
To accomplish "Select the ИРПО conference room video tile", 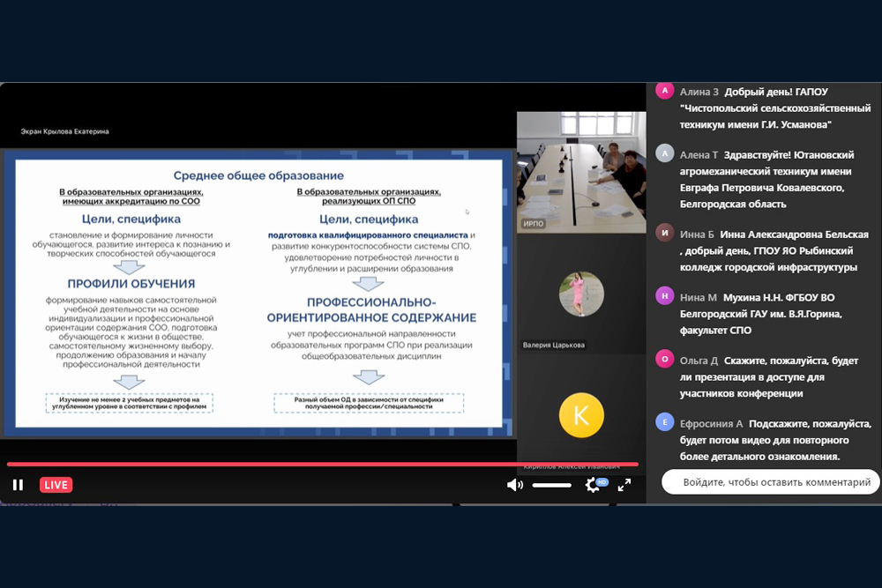I will [x=580, y=171].
